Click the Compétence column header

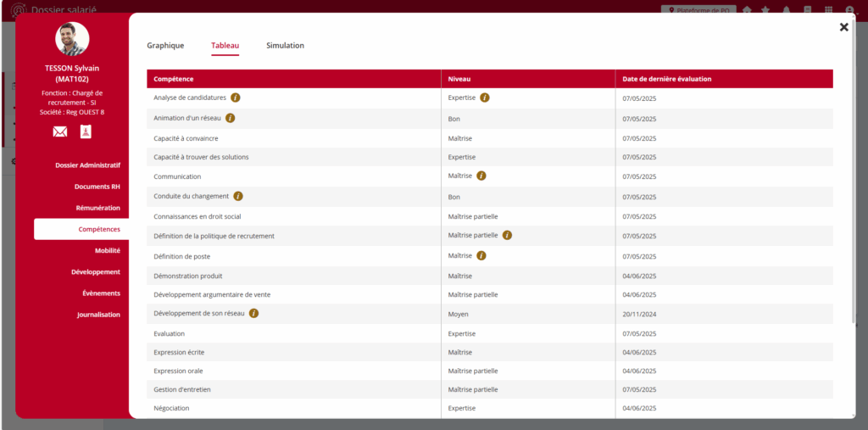[x=173, y=79]
